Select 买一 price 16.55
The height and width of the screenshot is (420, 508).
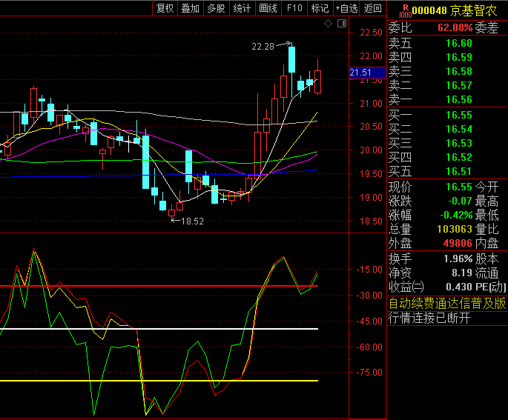point(459,115)
